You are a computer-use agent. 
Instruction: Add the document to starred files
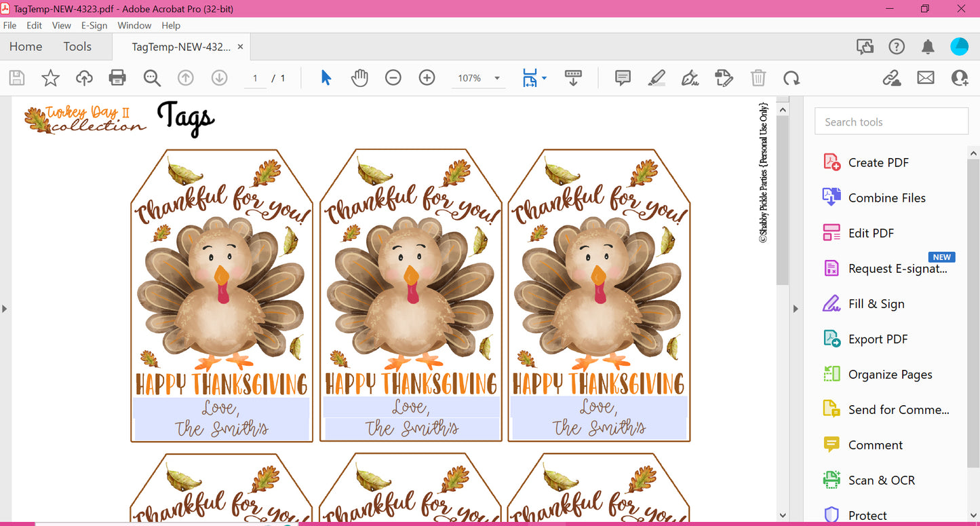tap(51, 78)
